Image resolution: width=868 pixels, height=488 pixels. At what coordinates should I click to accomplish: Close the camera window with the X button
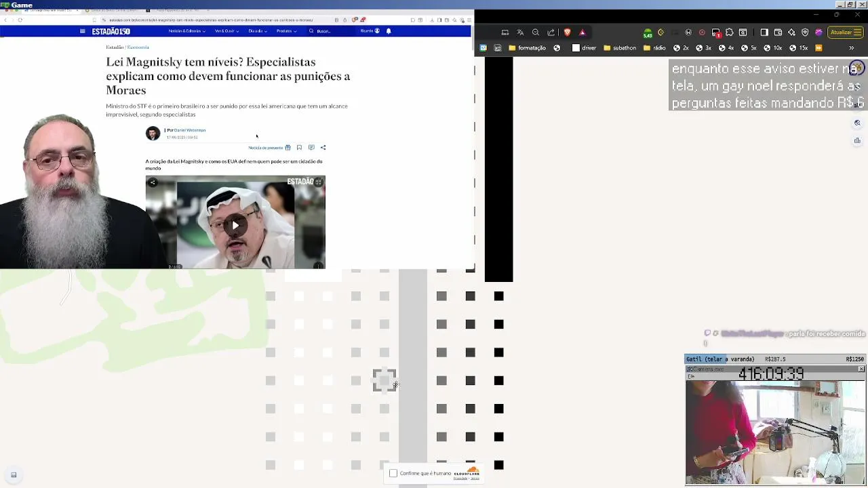(861, 369)
